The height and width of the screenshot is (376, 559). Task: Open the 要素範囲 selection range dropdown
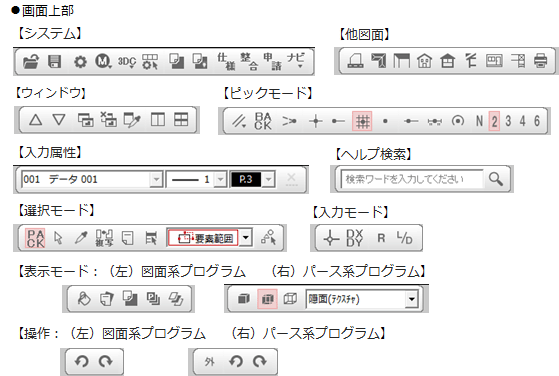tap(246, 238)
